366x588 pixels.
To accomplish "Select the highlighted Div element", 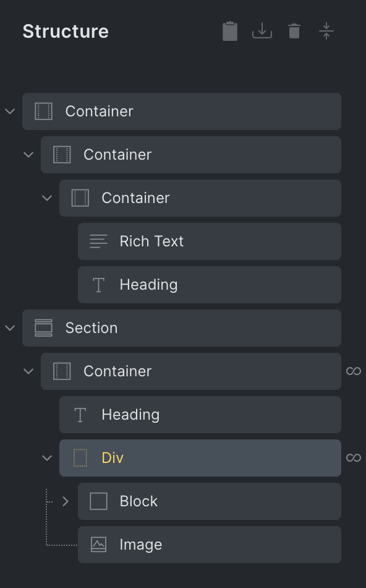I will (200, 458).
